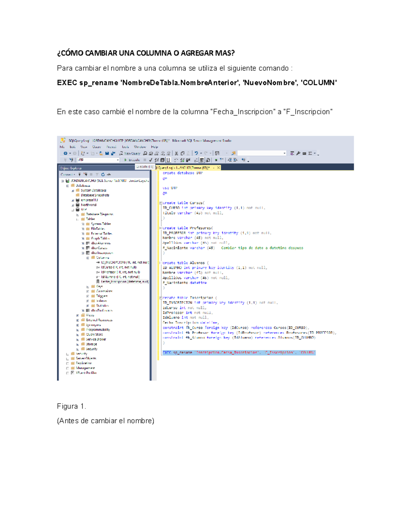Expand the dbo.Alumnos table node
Viewport: 411px width, 532px height.
click(x=83, y=243)
